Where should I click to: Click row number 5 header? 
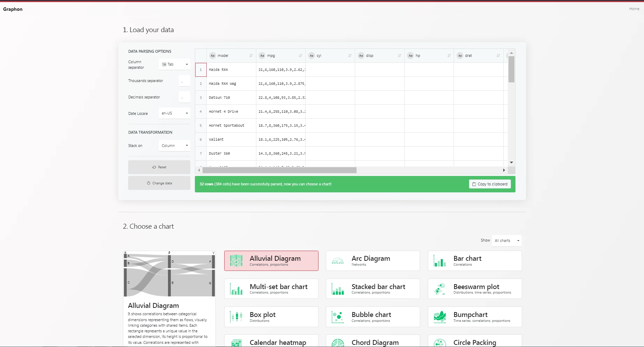coord(201,126)
